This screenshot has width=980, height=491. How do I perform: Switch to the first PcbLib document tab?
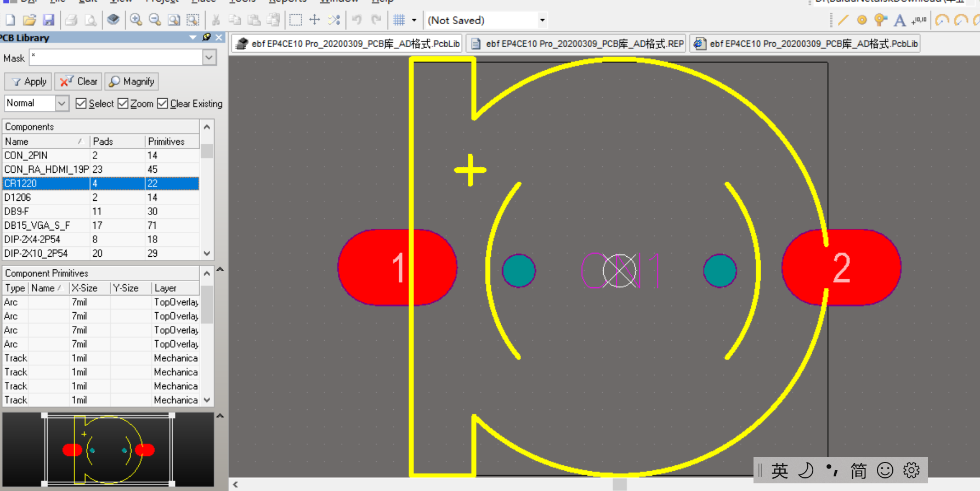tap(348, 43)
